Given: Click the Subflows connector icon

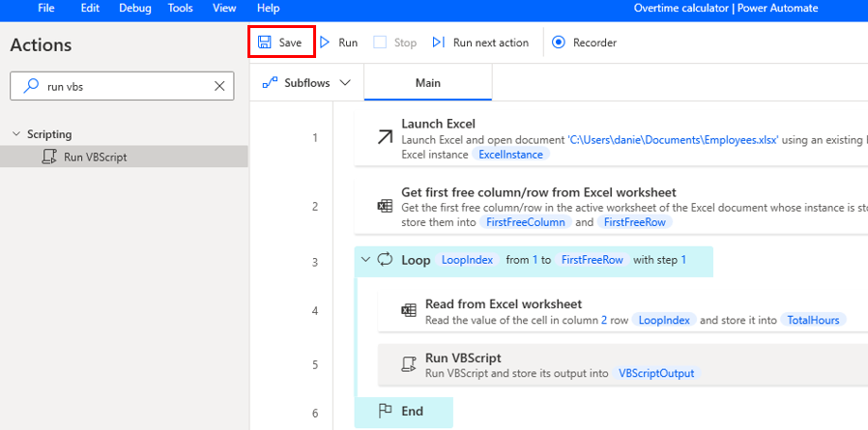Looking at the screenshot, I should (270, 83).
